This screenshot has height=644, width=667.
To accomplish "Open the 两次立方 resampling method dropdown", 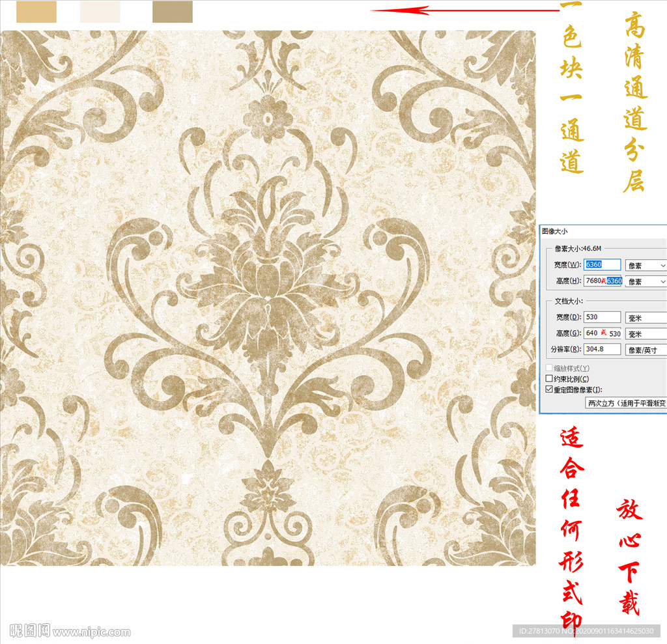I will (626, 403).
